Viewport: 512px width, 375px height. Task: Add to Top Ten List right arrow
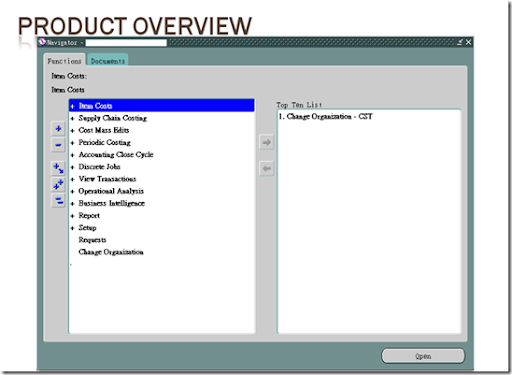point(267,142)
